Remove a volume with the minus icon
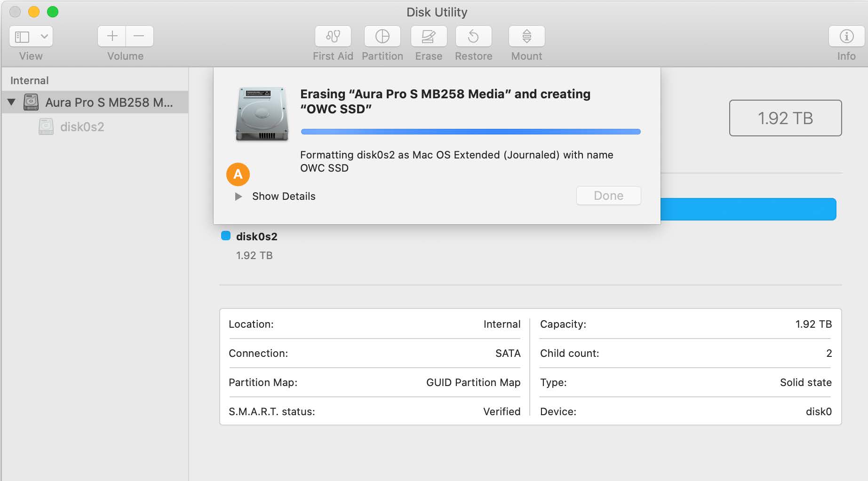 [139, 36]
